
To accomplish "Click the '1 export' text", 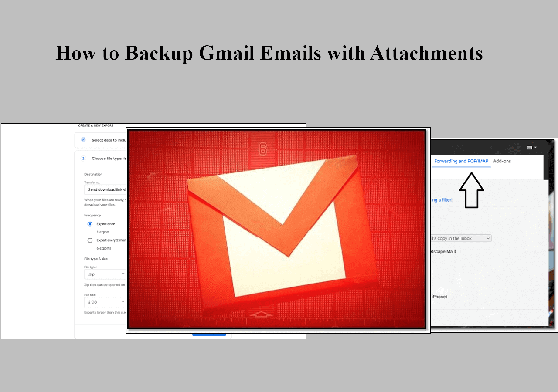I will tap(103, 232).
